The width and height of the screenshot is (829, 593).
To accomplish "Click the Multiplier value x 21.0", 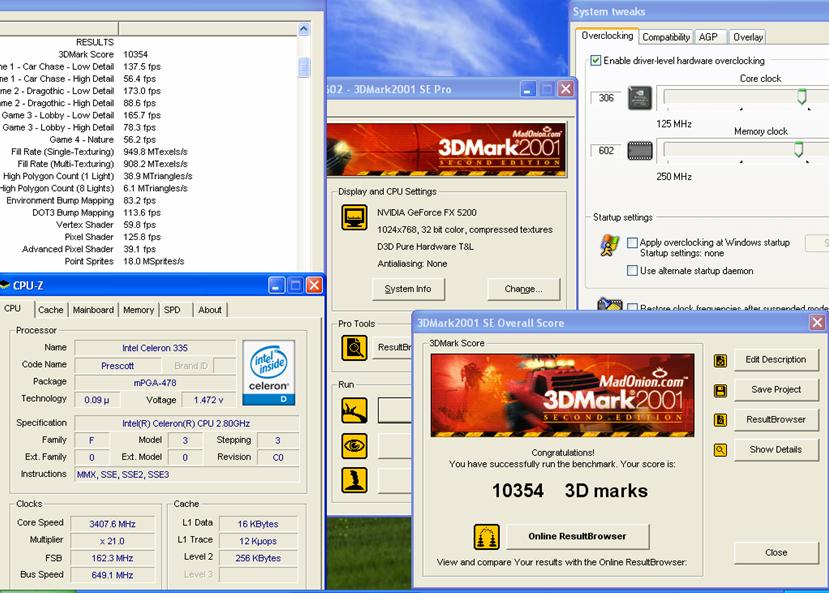I will click(x=112, y=541).
